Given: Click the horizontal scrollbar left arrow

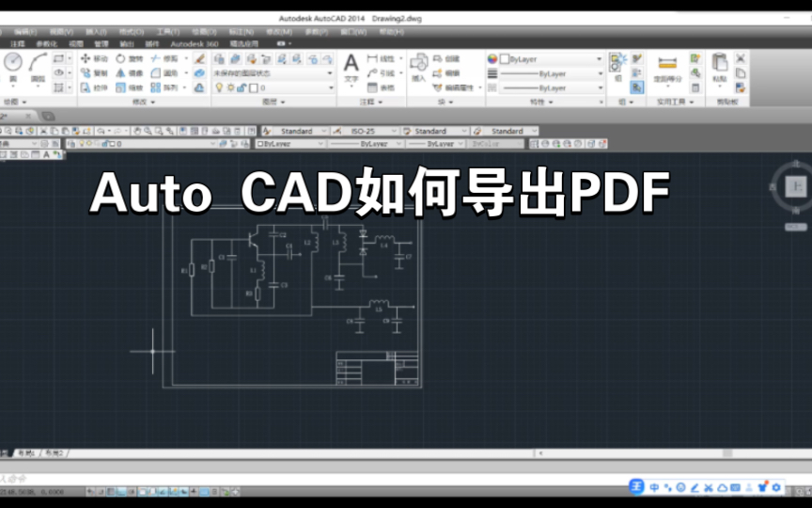Looking at the screenshot, I should (x=540, y=453).
